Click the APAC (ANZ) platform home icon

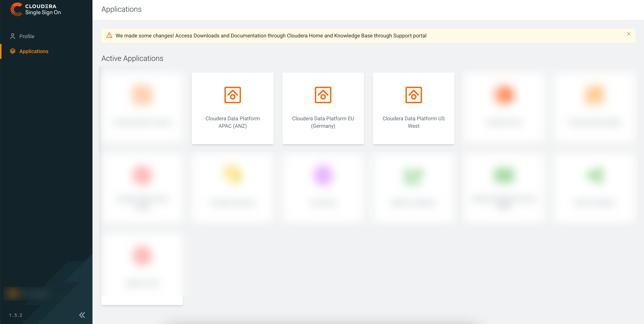click(x=232, y=95)
